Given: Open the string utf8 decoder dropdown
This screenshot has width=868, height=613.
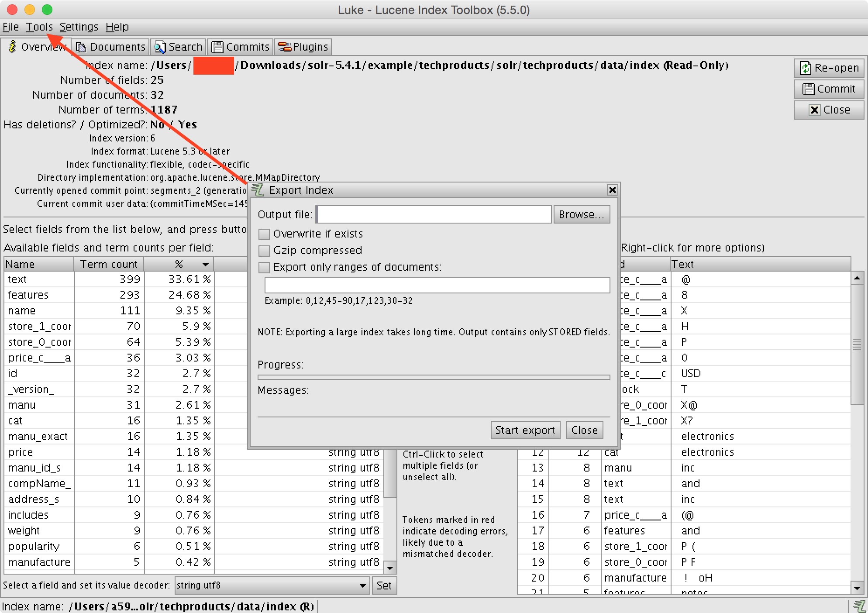Looking at the screenshot, I should point(362,585).
